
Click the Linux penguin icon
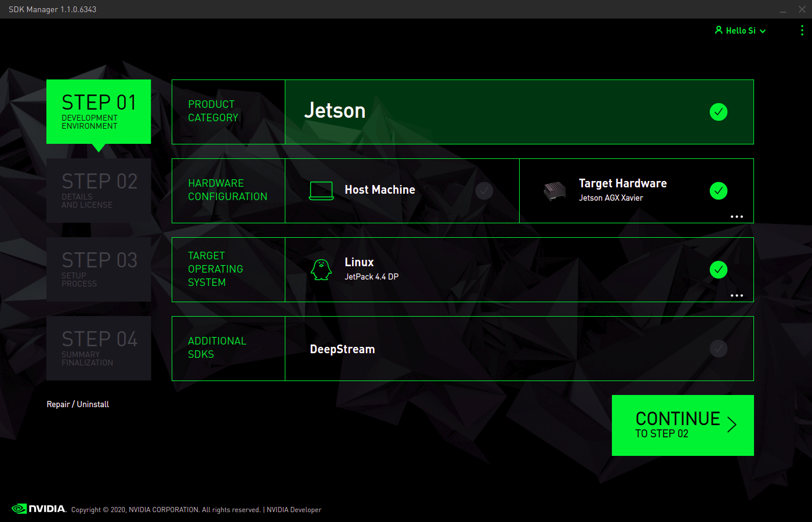pos(321,270)
